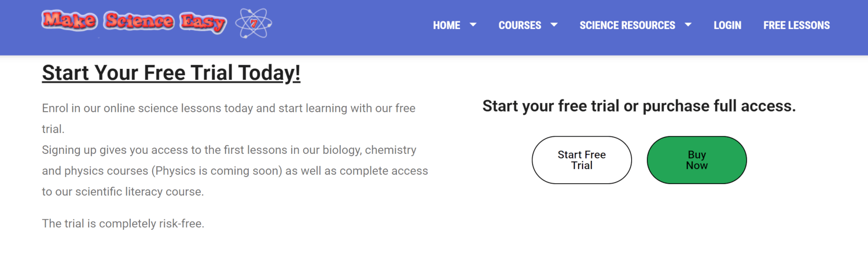Click the atom icon beside the logo
This screenshot has width=868, height=265.
point(254,24)
